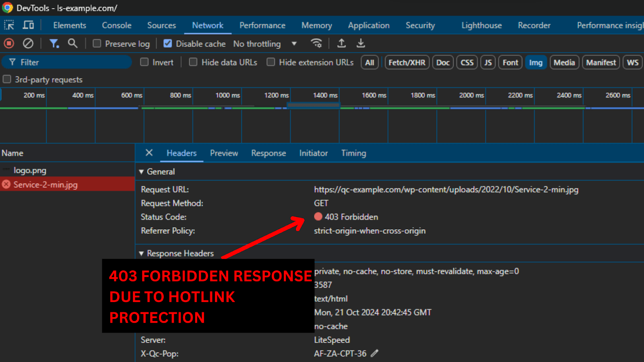Image resolution: width=644 pixels, height=362 pixels.
Task: Collapse the Response Headers section
Action: click(x=141, y=253)
